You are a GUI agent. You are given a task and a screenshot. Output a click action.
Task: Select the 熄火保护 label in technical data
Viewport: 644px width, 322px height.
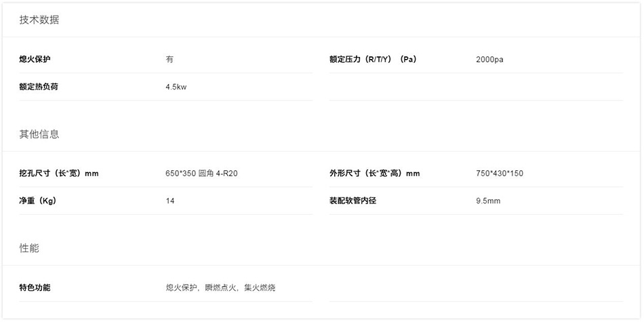[x=35, y=59]
